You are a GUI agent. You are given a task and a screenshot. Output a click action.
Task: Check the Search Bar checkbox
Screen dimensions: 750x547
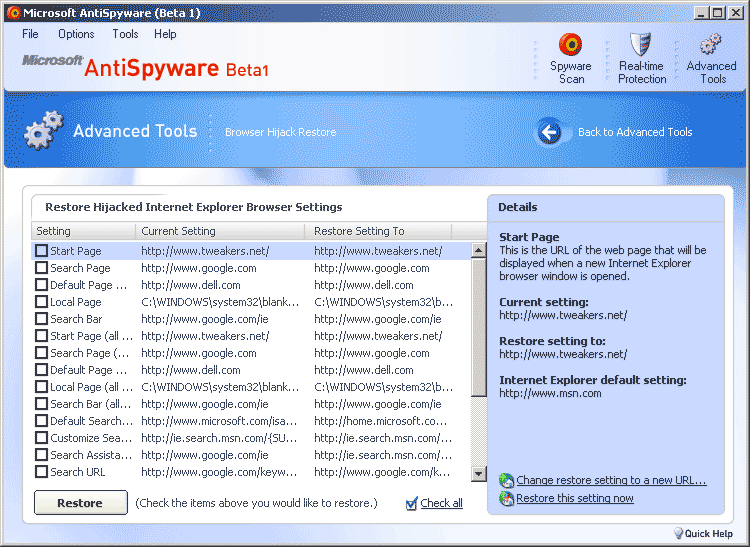tap(42, 319)
